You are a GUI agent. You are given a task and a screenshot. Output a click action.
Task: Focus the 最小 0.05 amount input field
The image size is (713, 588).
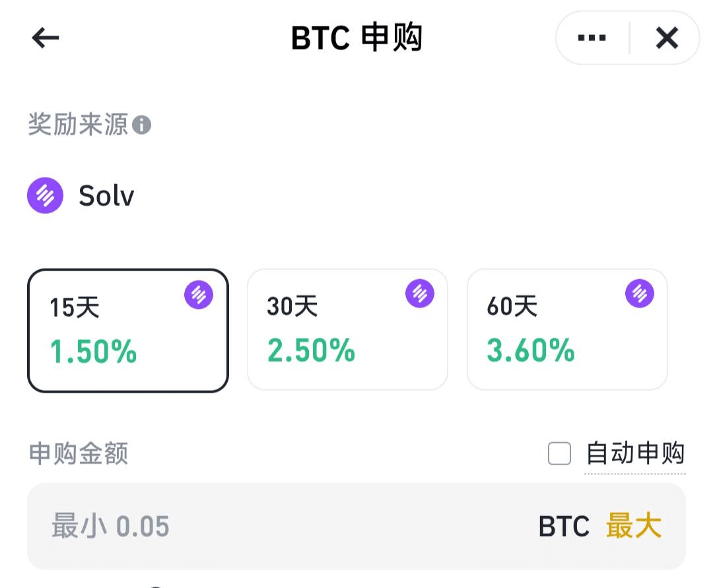[356, 526]
